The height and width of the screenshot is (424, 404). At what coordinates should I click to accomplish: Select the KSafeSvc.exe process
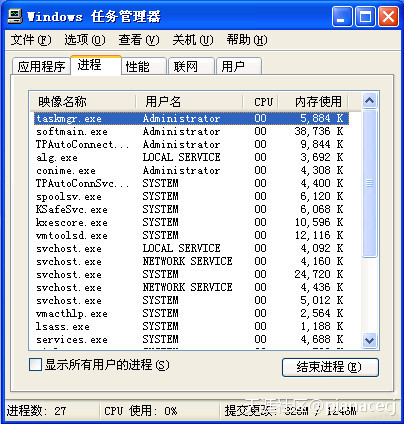coord(191,210)
